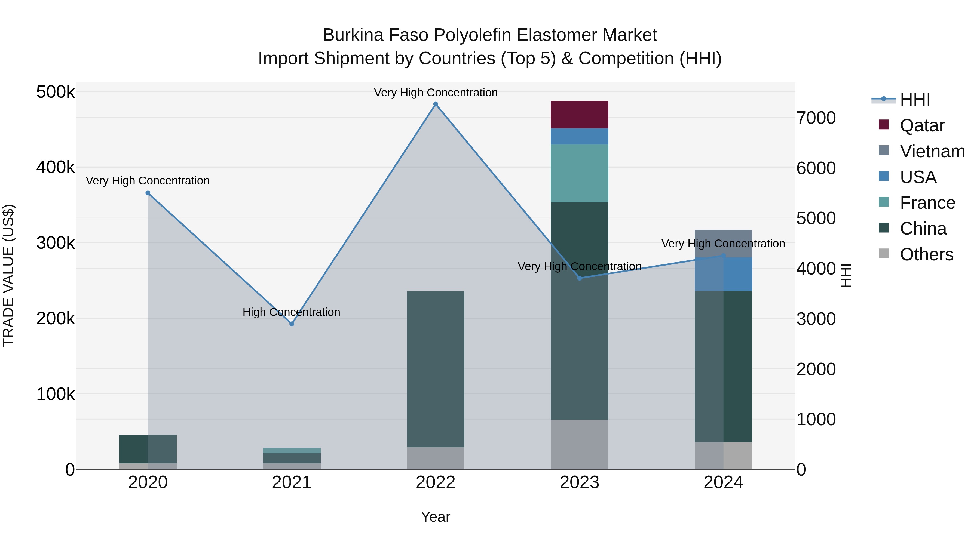Select the 2022 HHI data point
The image size is (980, 551).
pos(436,104)
